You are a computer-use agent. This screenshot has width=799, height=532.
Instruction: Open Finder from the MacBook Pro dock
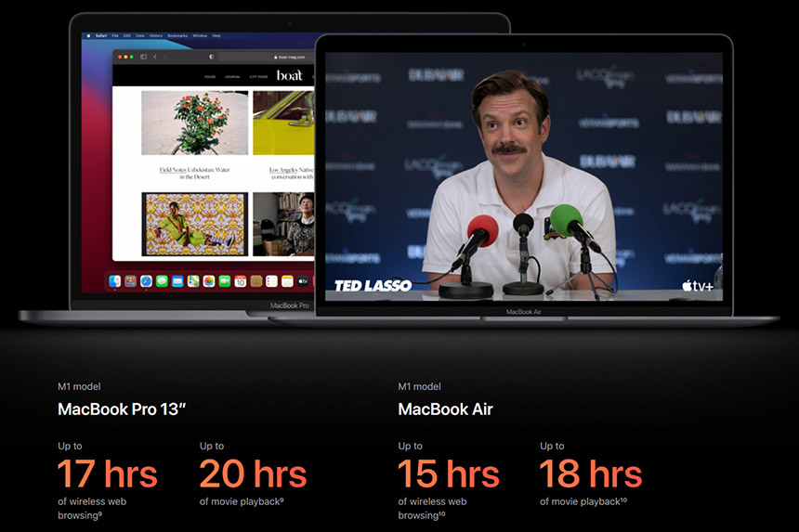click(x=115, y=281)
